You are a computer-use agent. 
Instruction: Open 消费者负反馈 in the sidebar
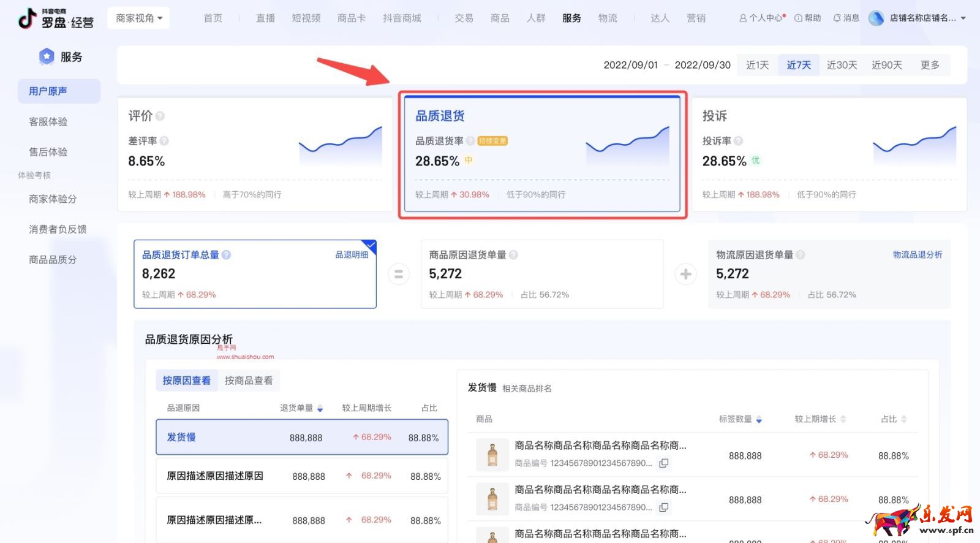point(58,229)
